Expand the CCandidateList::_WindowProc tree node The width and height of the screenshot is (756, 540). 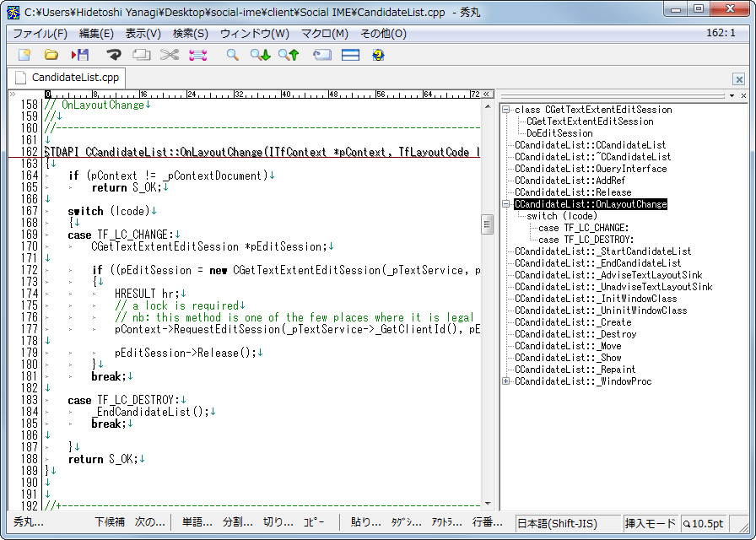(505, 381)
